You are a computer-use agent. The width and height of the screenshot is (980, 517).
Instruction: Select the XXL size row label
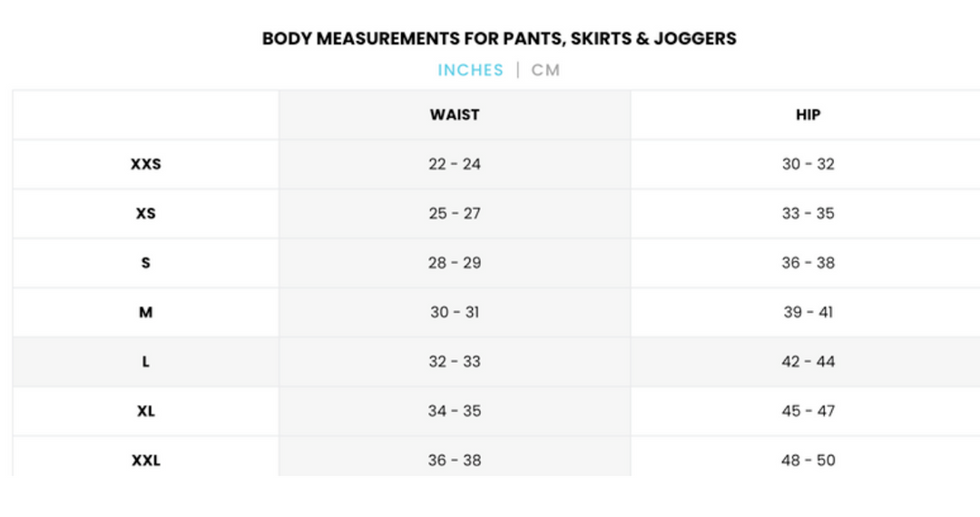click(145, 460)
